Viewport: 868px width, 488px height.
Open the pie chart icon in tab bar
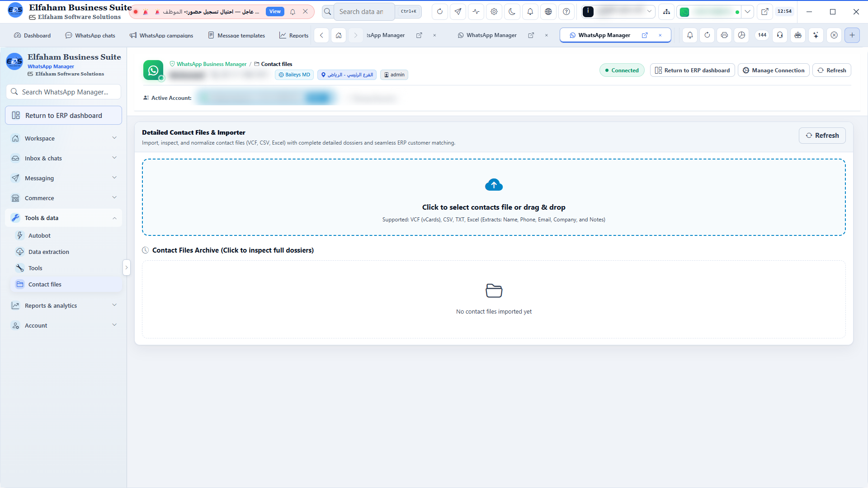pyautogui.click(x=741, y=35)
